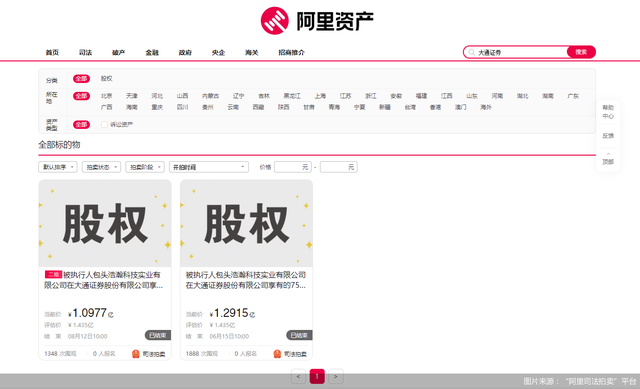
Task: Filter location by 北京
Action: tap(107, 96)
